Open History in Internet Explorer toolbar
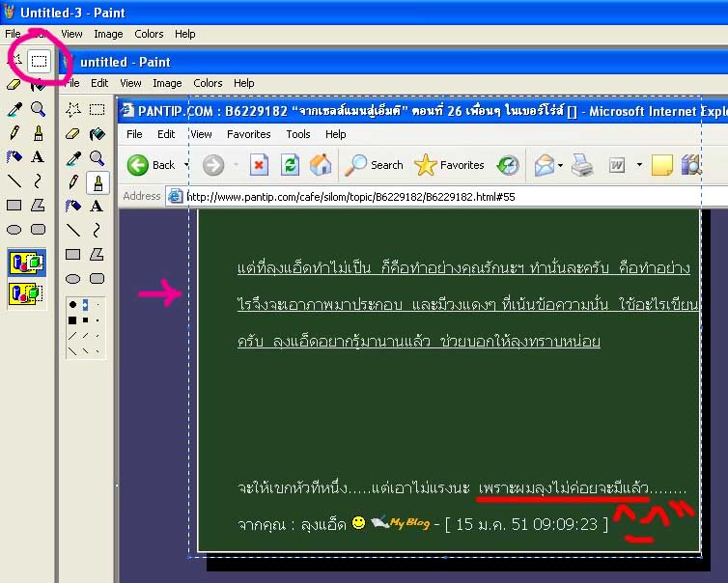Screen dimensions: 728x583 pos(508,165)
